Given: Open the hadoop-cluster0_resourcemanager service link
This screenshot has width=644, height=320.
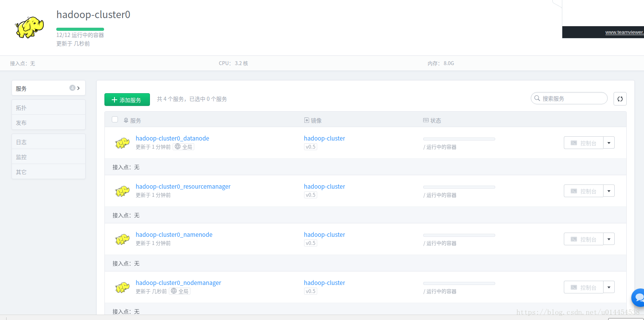Looking at the screenshot, I should point(183,186).
